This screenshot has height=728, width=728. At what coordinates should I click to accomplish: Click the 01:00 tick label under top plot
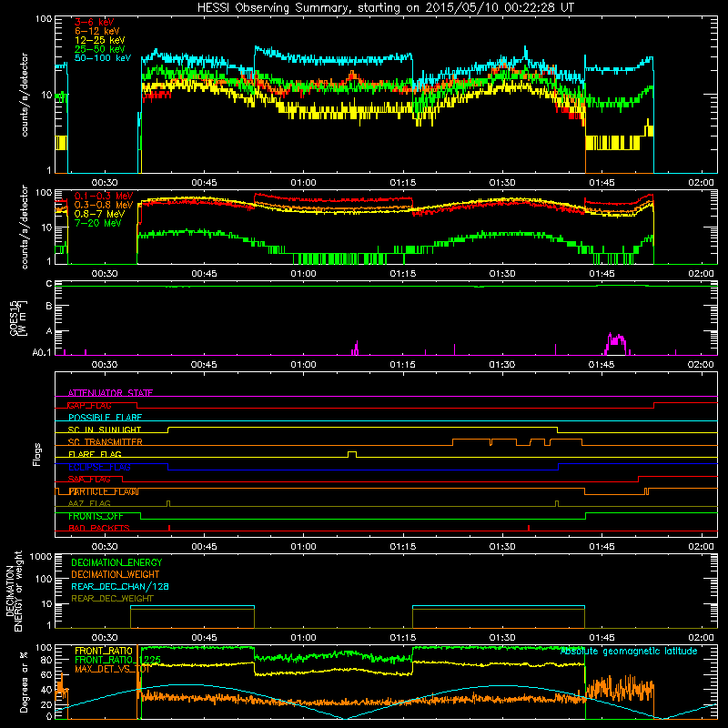(303, 183)
